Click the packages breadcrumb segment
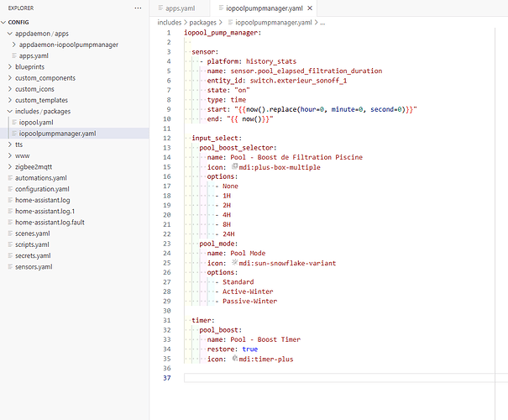Viewport: 508px width, 420px height. tap(202, 23)
